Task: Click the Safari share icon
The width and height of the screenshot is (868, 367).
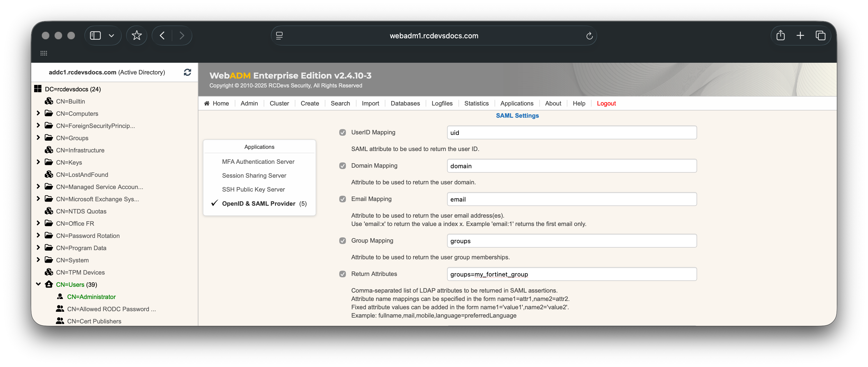Action: tap(780, 35)
